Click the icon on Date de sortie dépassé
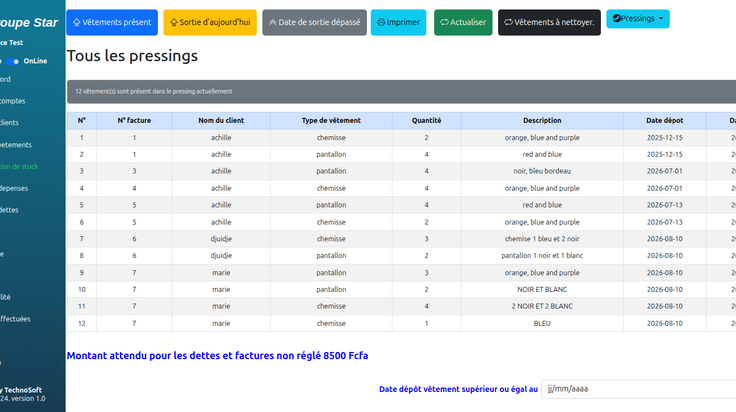736x412 pixels. coord(273,22)
